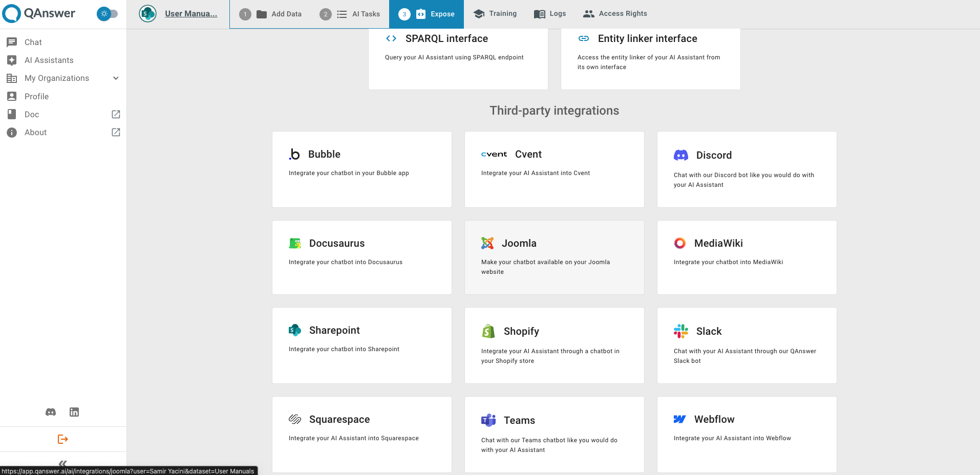Open the Bubble integration card
The height and width of the screenshot is (475, 980).
(362, 169)
